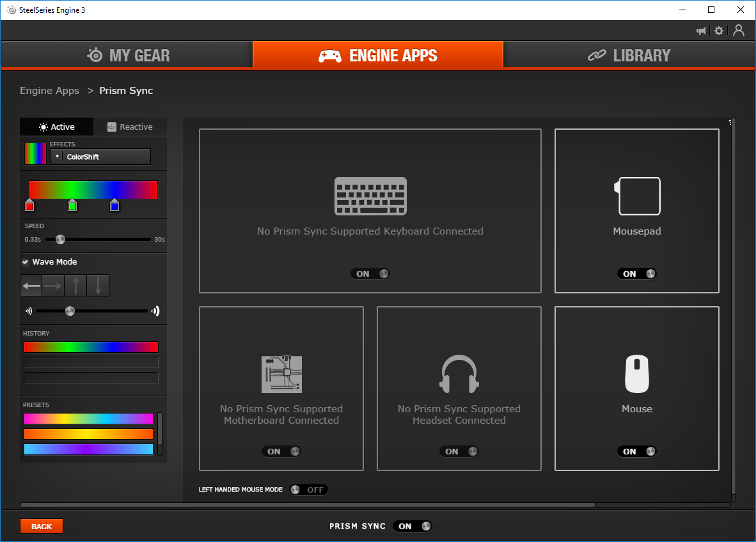The height and width of the screenshot is (542, 756).
Task: Click the 30s speed maximum label
Action: 160,240
